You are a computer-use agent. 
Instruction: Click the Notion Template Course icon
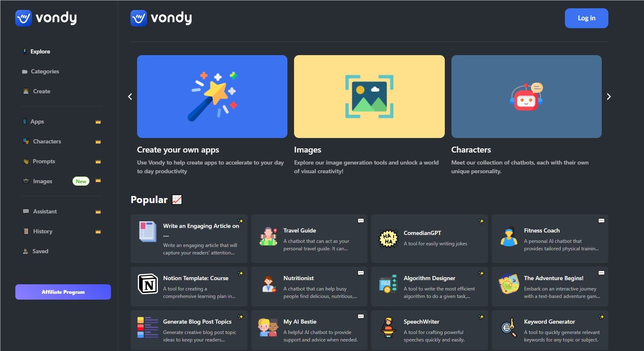[x=148, y=284]
